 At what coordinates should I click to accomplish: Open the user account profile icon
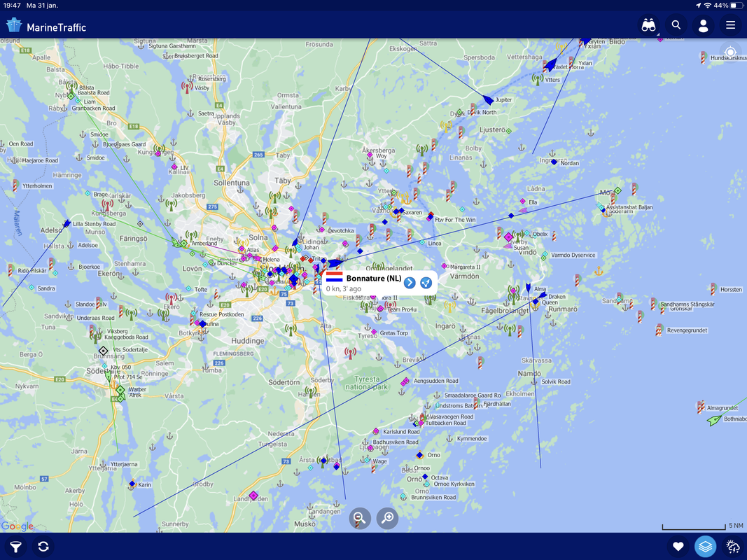click(703, 26)
